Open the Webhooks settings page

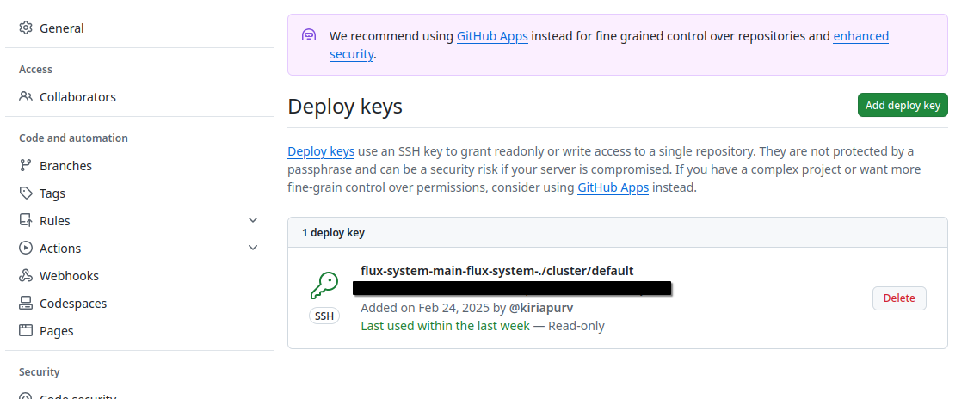[69, 276]
